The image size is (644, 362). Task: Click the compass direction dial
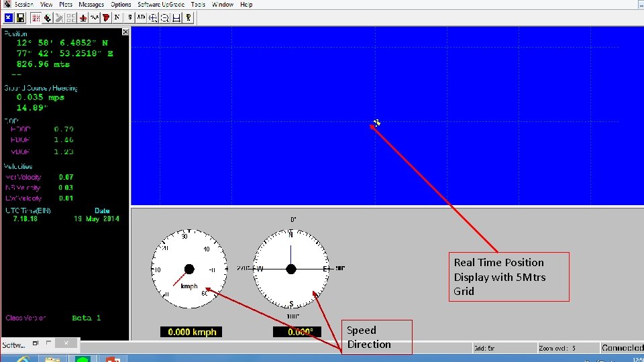tap(290, 269)
